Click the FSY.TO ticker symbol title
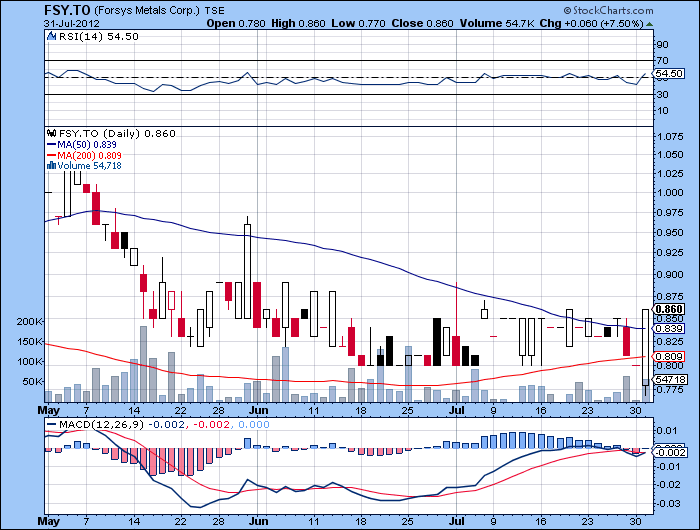The height and width of the screenshot is (530, 700). tap(67, 10)
